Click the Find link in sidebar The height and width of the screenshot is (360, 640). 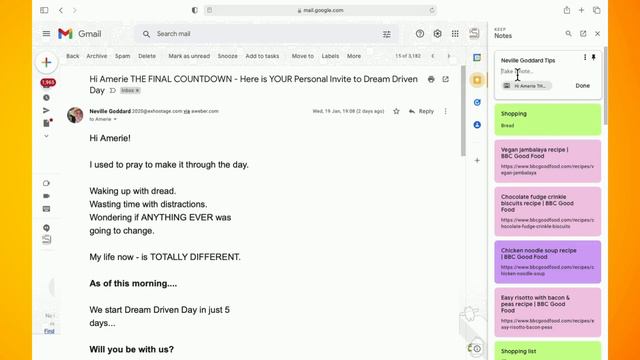[49, 331]
